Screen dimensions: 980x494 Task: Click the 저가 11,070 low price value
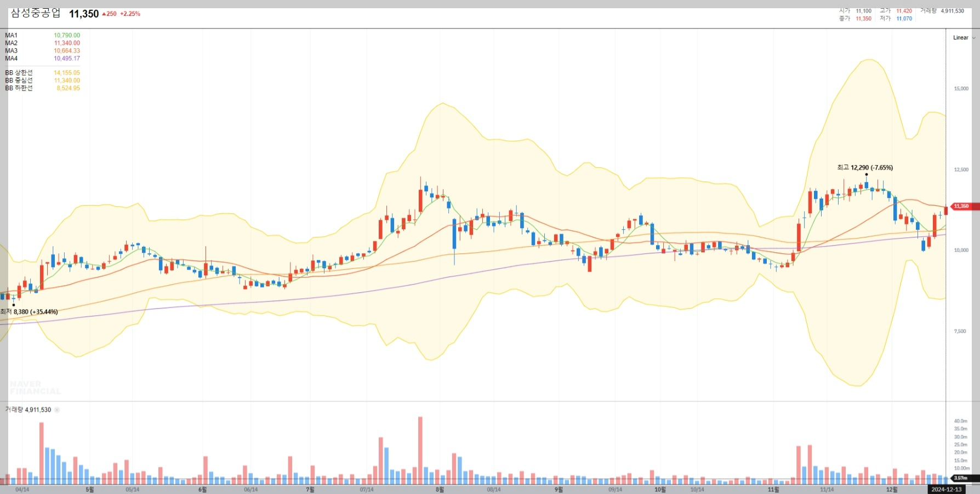pyautogui.click(x=904, y=19)
